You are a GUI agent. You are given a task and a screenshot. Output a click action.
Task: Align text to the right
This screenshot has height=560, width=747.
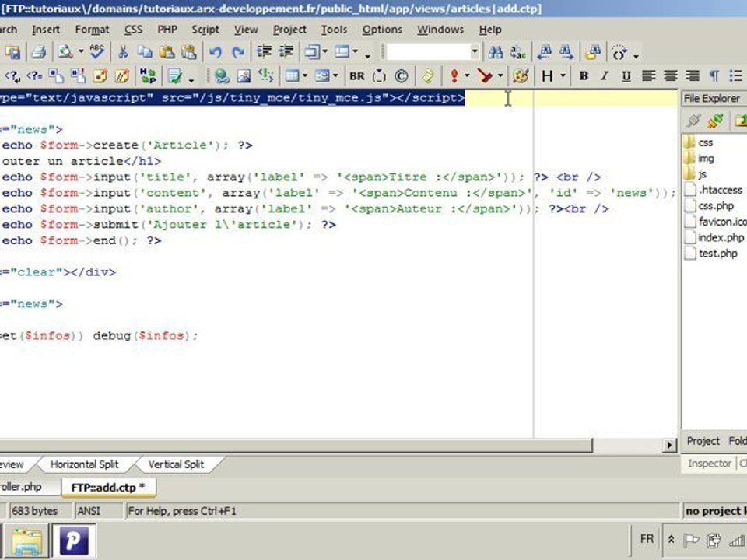(693, 75)
